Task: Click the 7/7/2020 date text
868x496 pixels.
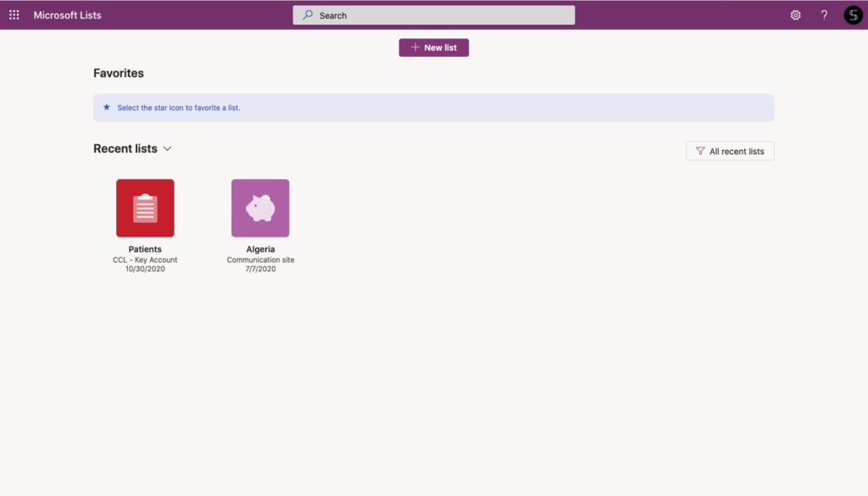Action: (x=260, y=269)
